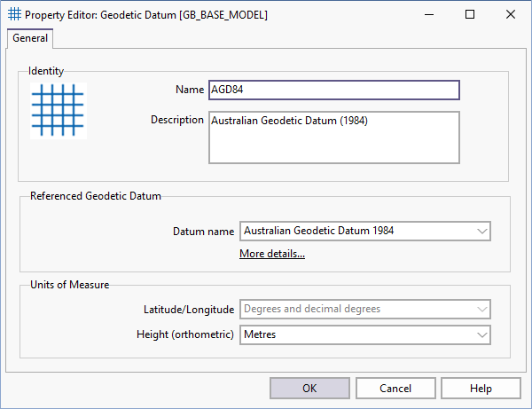This screenshot has height=409, width=532.
Task: Click the Name field containing AGD84
Action: coord(333,90)
